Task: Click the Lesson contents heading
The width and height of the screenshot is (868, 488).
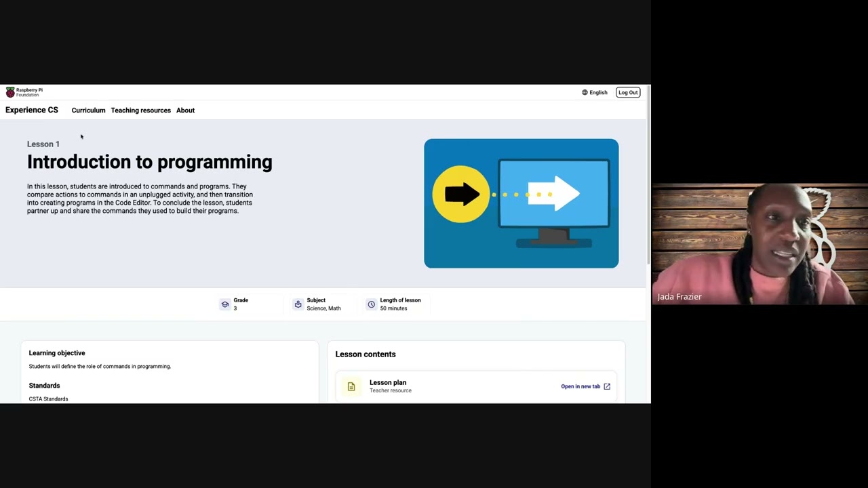Action: click(x=366, y=354)
